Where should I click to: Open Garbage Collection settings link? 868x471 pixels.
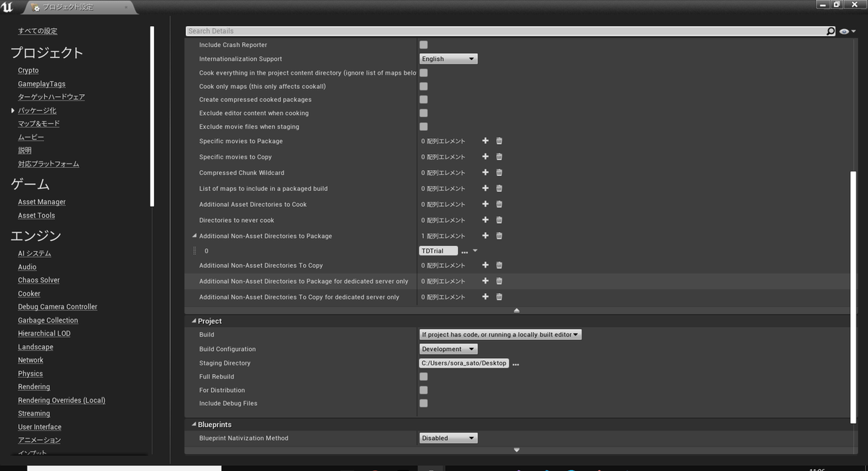click(x=48, y=321)
